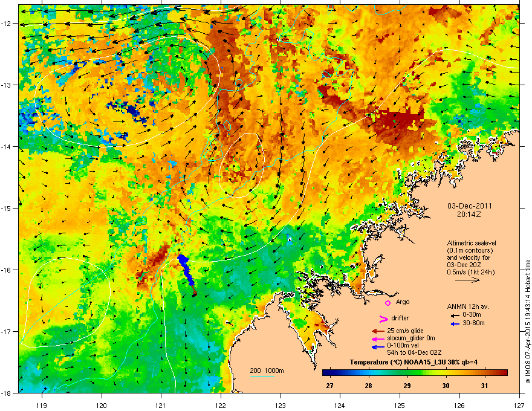532x411 pixels.
Task: Click the colorbar tick label '31'
Action: click(484, 386)
